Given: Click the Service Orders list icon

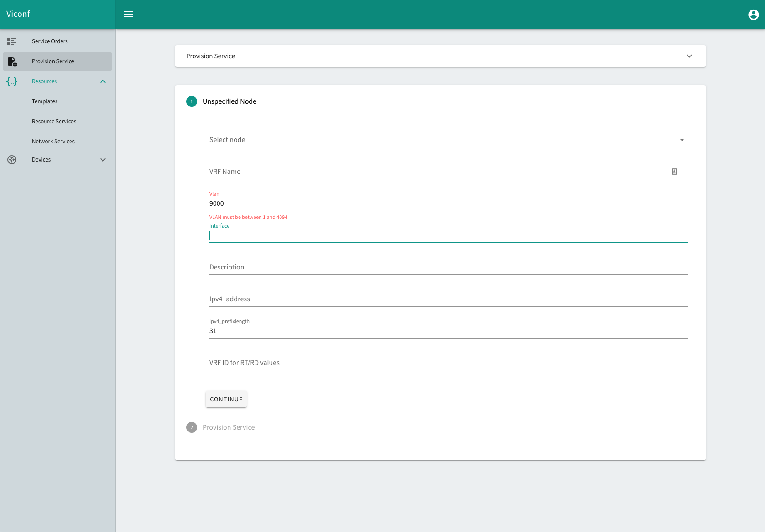Looking at the screenshot, I should click(12, 41).
